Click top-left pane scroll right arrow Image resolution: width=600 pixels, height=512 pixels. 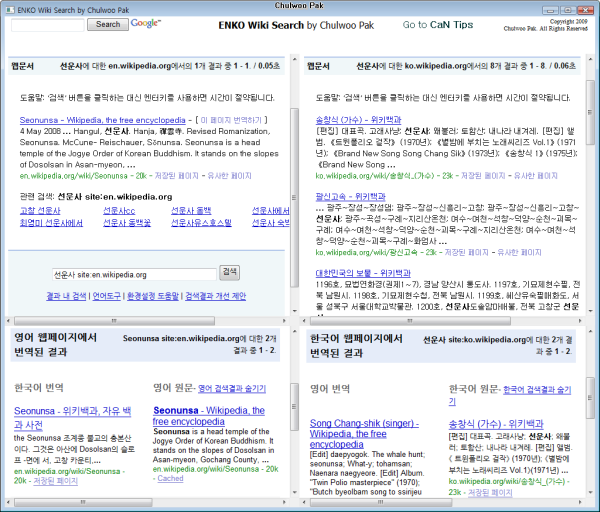[x=284, y=321]
